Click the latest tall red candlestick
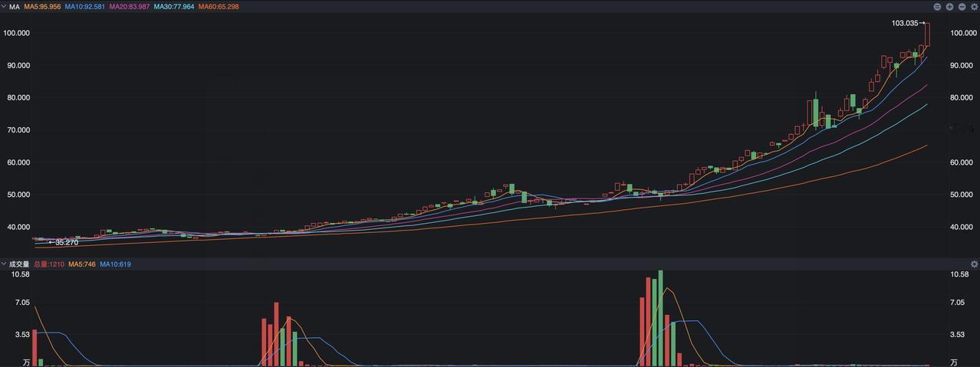Viewport: 980px width, 367px height. click(x=927, y=34)
